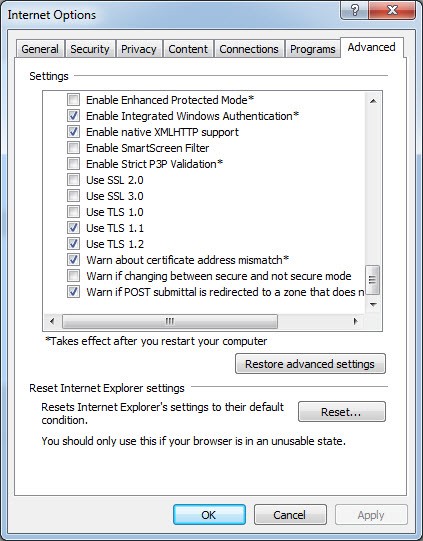This screenshot has height=541, width=423.
Task: Click the horizontal scroll right arrow
Action: point(355,322)
